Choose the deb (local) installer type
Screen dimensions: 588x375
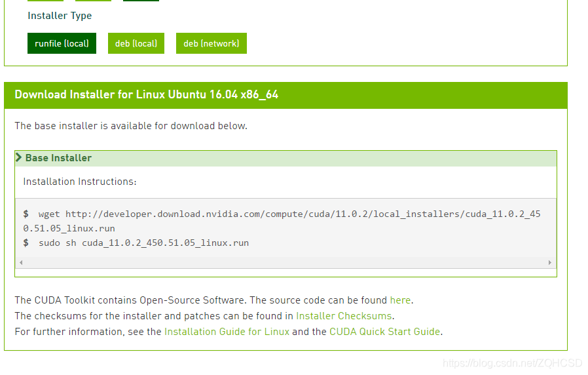[136, 43]
